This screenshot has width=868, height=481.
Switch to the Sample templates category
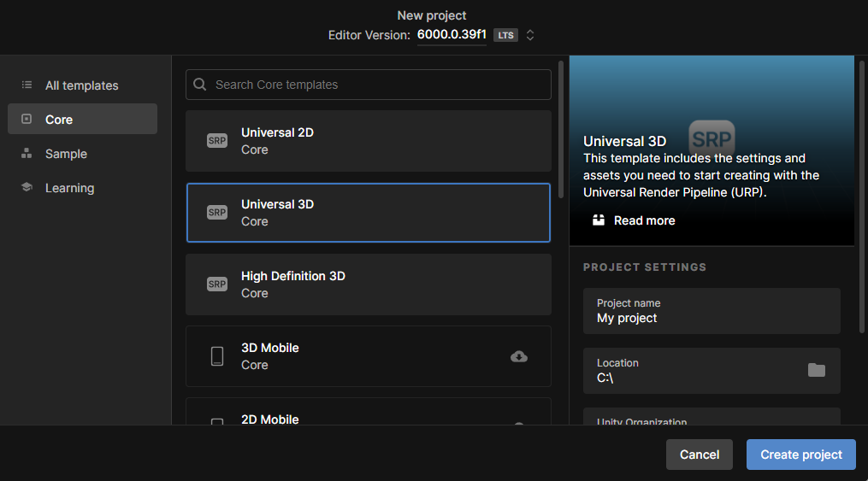82,154
